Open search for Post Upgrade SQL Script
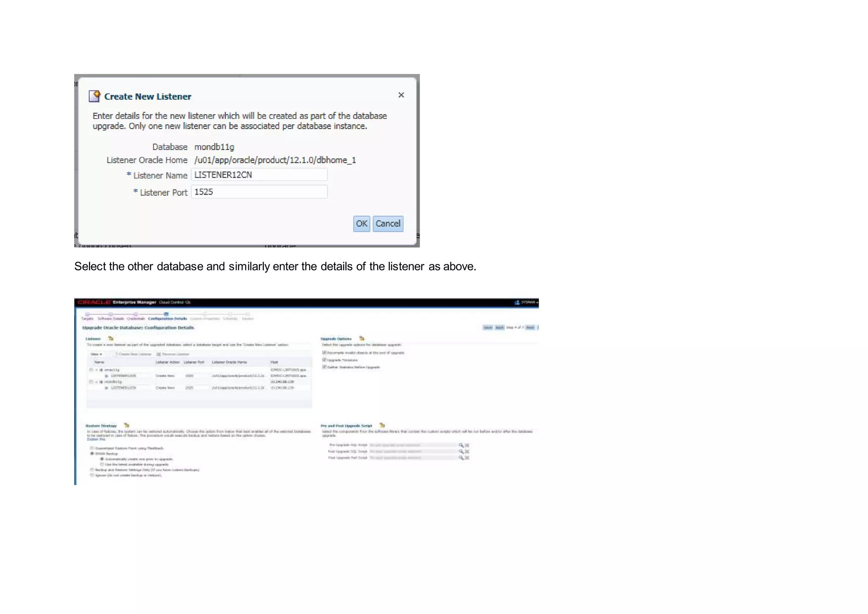This screenshot has width=868, height=614. 461,452
